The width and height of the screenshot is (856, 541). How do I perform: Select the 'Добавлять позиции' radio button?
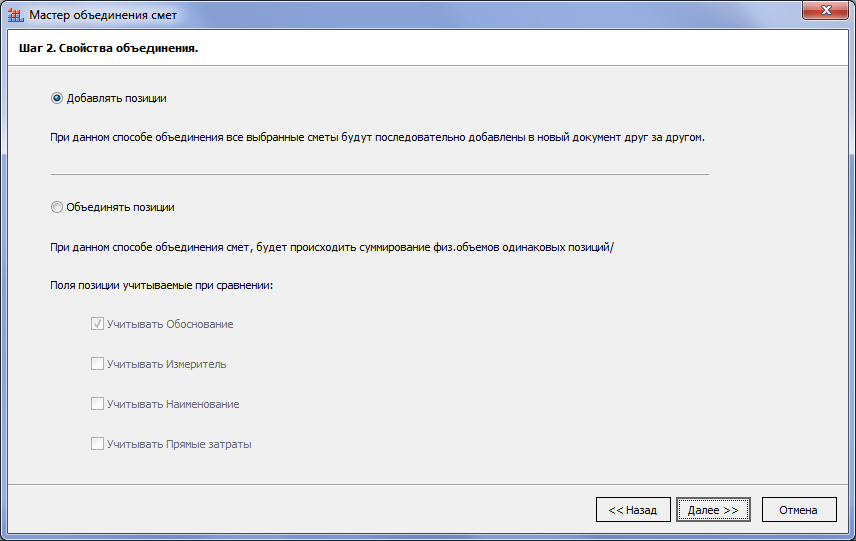[57, 98]
